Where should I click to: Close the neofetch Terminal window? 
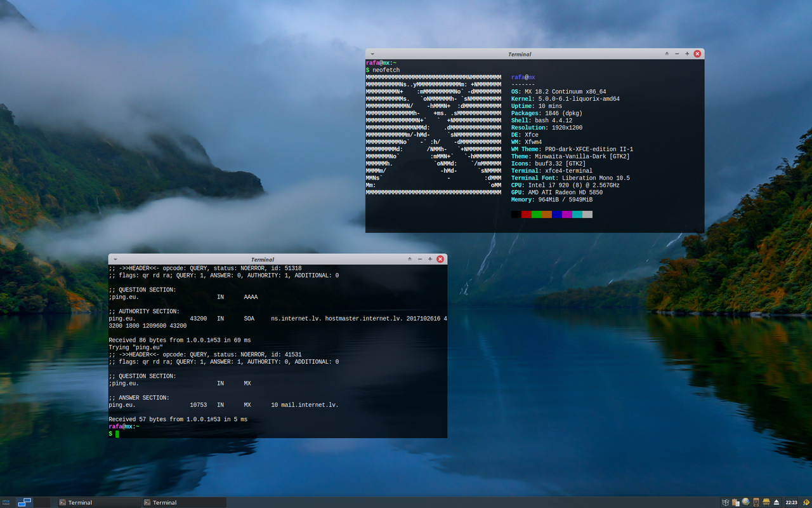pyautogui.click(x=698, y=54)
